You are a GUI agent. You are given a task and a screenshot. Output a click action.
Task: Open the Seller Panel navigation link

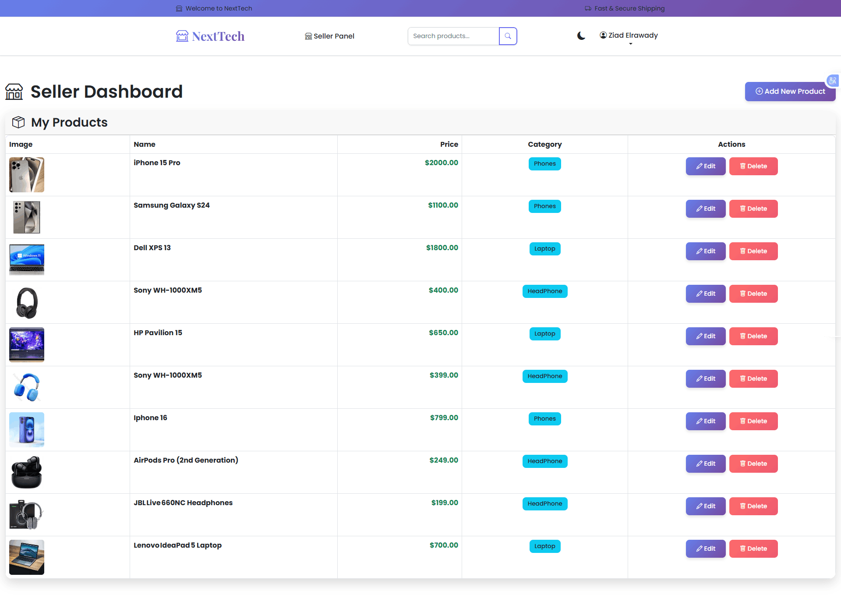pyautogui.click(x=333, y=36)
